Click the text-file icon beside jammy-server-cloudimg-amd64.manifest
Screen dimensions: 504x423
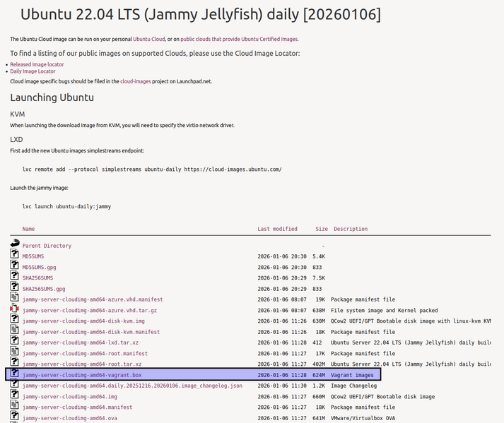coord(14,405)
